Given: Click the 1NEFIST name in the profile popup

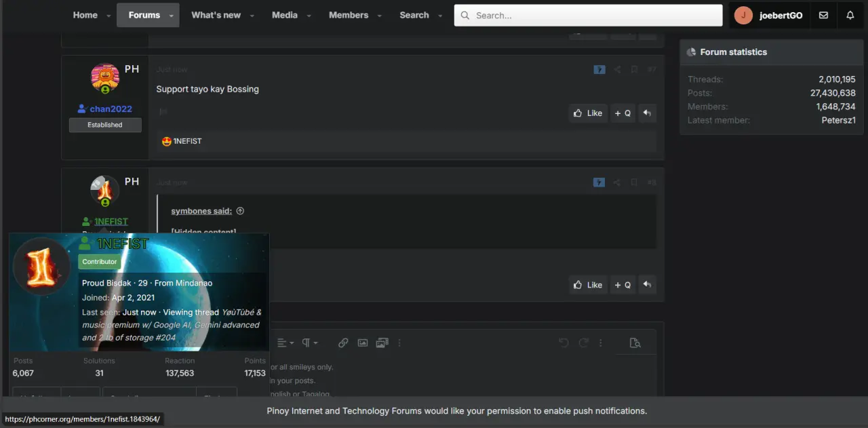Looking at the screenshot, I should 122,244.
